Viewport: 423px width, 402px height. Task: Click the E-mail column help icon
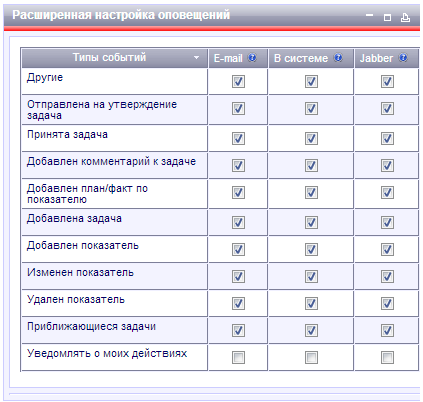click(252, 58)
